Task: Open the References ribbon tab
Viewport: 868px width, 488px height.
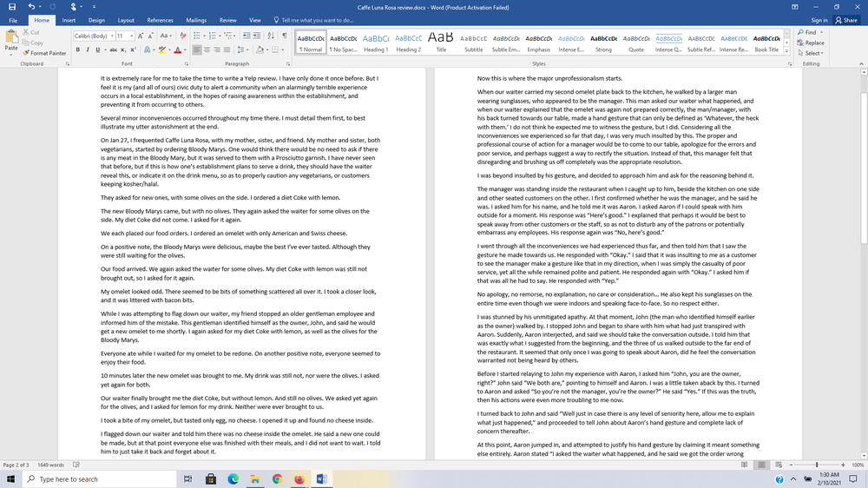Action: coord(160,20)
